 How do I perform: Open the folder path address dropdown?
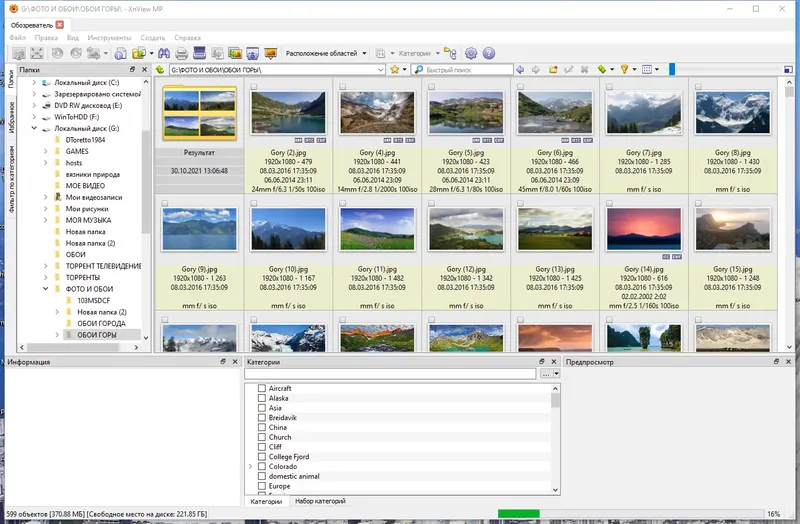click(381, 70)
